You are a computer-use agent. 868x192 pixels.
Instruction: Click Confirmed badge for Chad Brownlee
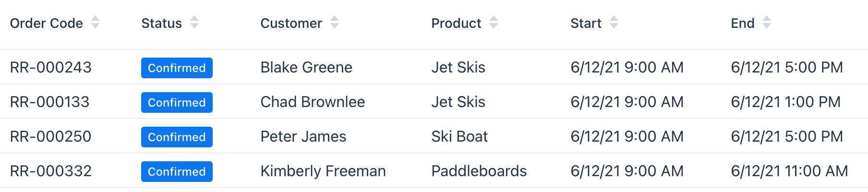(177, 102)
